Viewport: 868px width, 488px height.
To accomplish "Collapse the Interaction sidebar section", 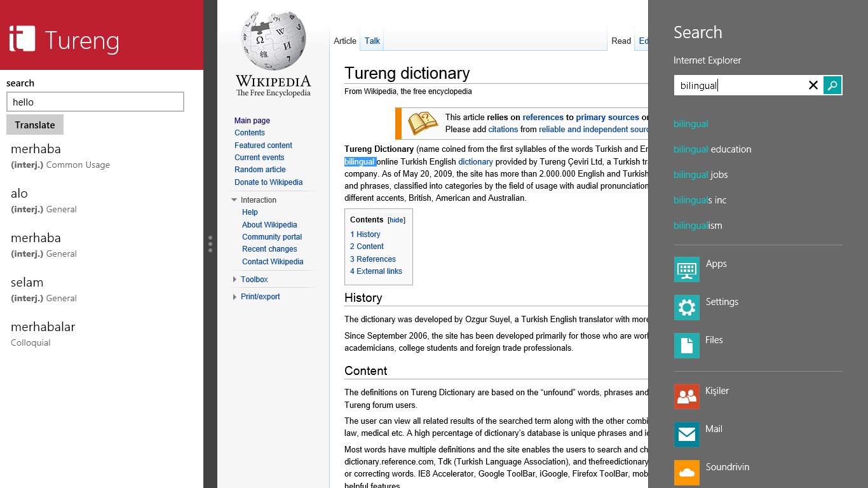I will point(234,200).
